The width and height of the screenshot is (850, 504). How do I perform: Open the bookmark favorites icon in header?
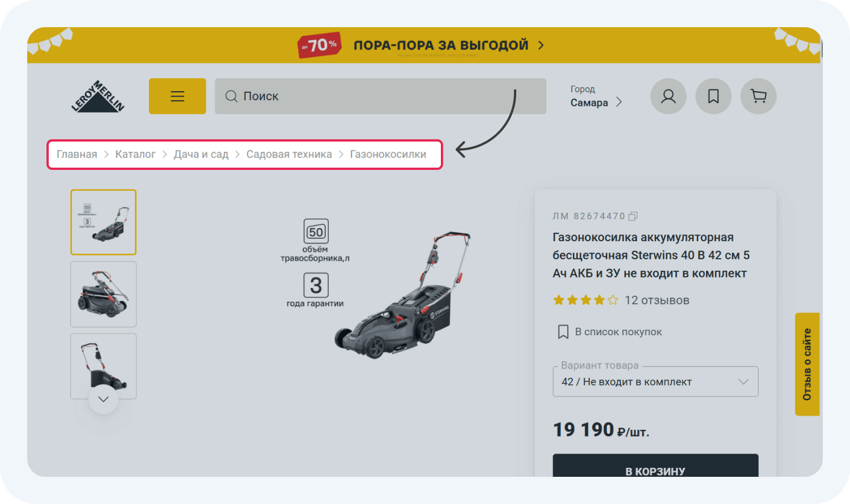pyautogui.click(x=713, y=96)
